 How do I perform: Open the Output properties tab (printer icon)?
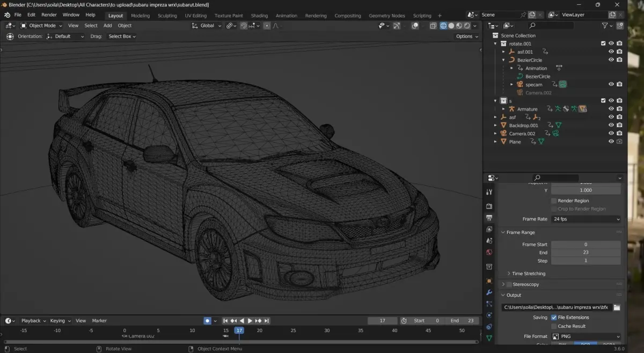point(489,218)
